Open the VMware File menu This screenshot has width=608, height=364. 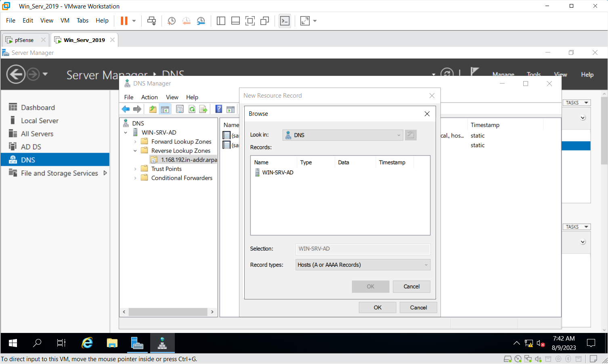(10, 21)
